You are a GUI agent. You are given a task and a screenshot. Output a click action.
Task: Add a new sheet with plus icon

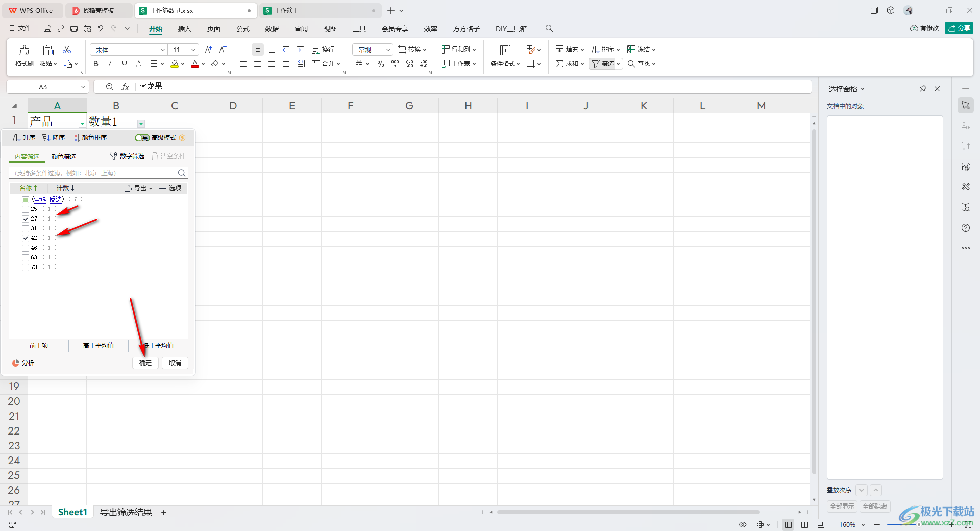164,513
